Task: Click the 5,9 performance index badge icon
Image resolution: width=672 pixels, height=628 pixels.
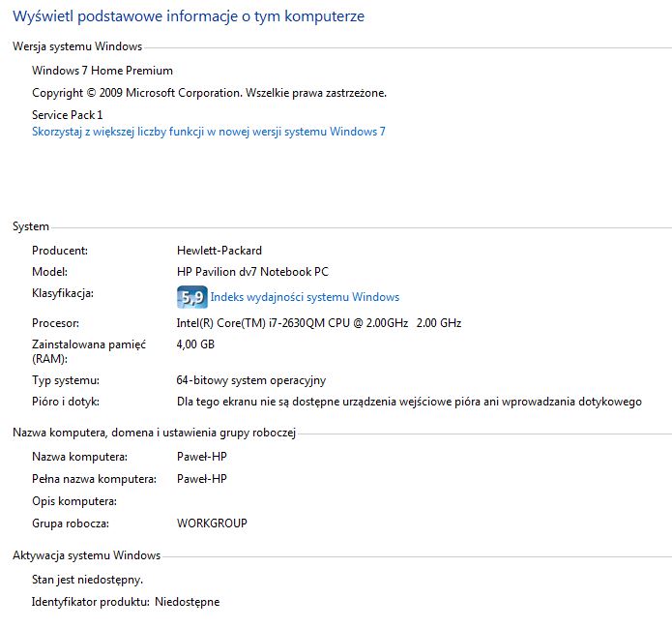Action: 192,297
